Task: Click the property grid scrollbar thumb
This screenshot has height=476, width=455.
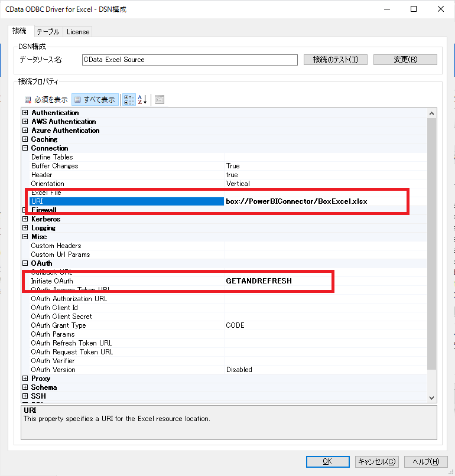Action: [431, 244]
